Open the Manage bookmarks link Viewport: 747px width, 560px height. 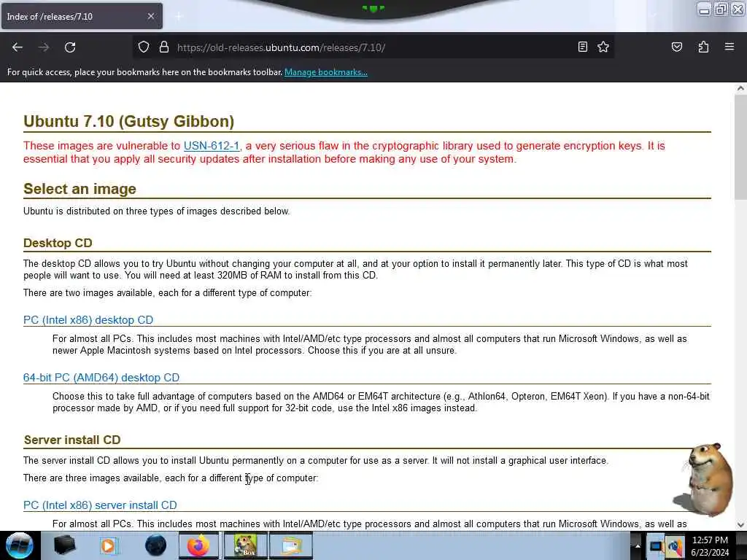326,72
